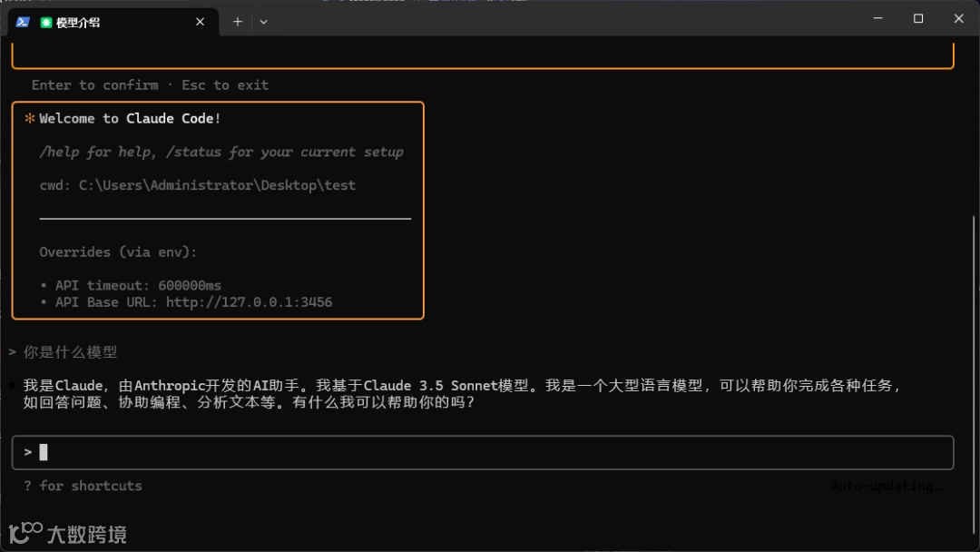Click the 'Enter to confirm · Esc to exit' hint
Viewport: 980px width, 552px height.
tap(150, 85)
